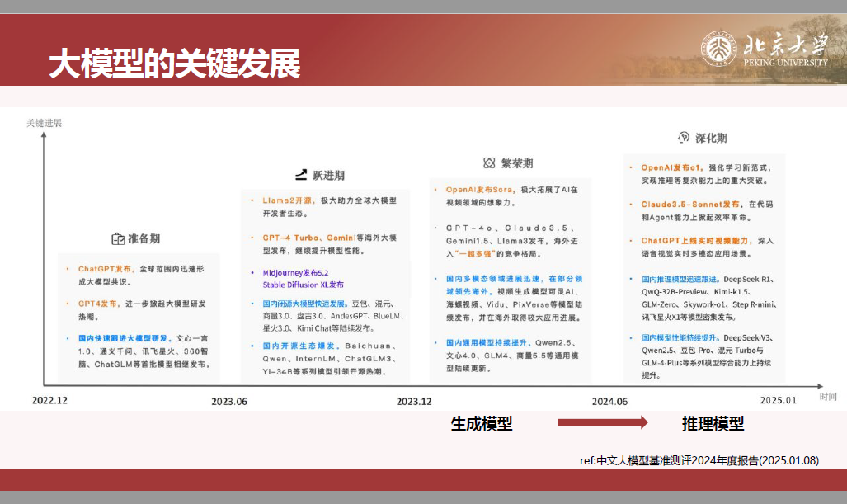Select the slide title 大模型的关键发展
This screenshot has height=504, width=847.
(175, 64)
